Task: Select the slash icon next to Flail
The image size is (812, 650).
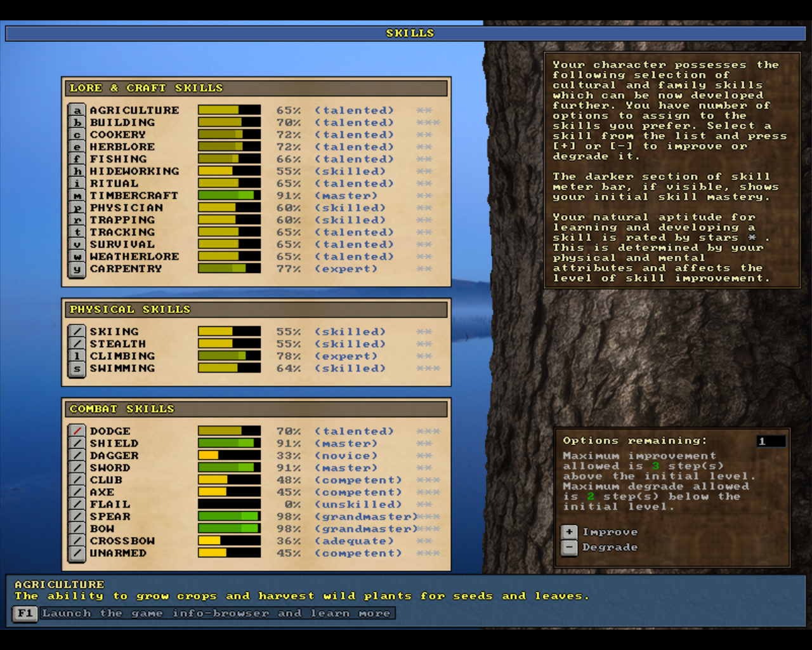Action: tap(77, 505)
